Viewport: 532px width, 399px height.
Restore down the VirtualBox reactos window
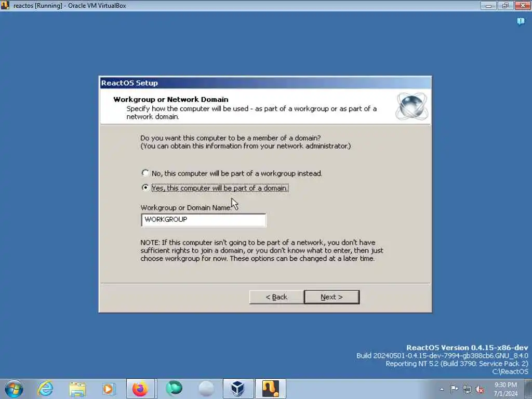click(505, 5)
